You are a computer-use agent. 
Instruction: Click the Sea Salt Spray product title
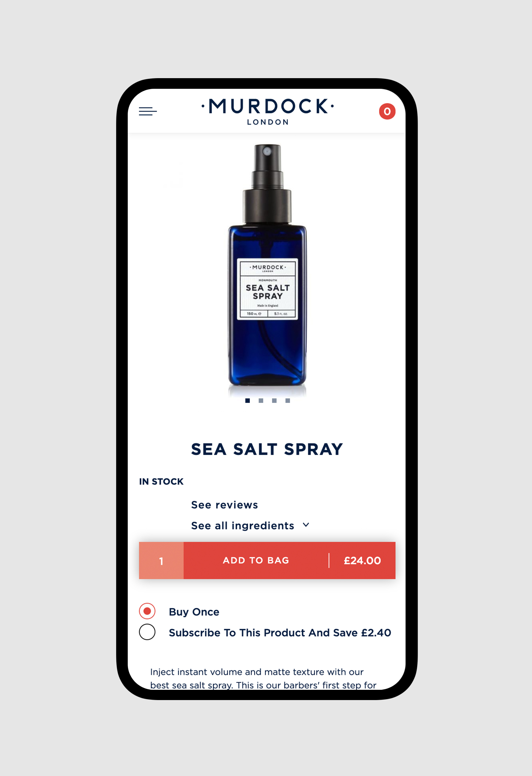click(x=267, y=449)
